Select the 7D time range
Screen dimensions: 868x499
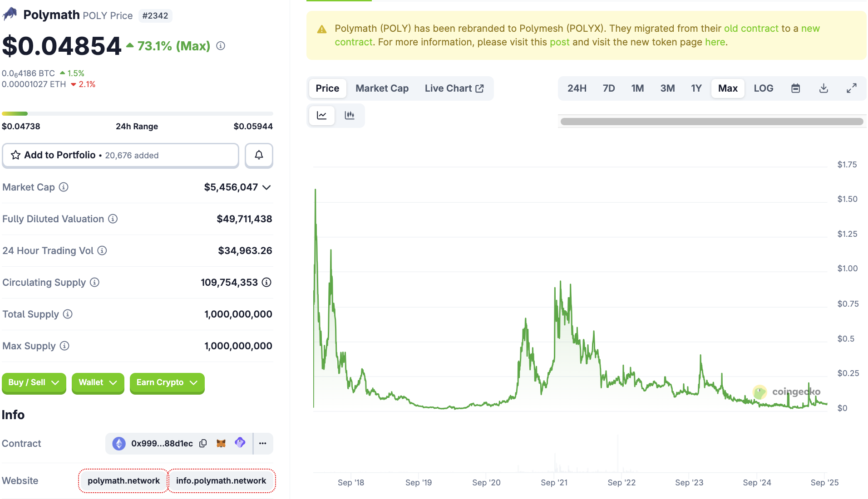click(x=609, y=88)
